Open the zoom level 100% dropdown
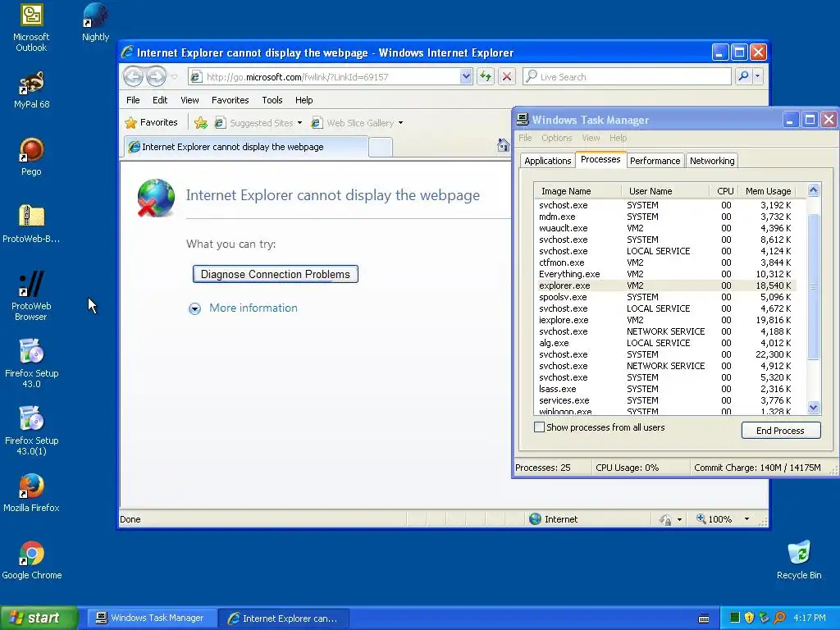 pos(746,518)
